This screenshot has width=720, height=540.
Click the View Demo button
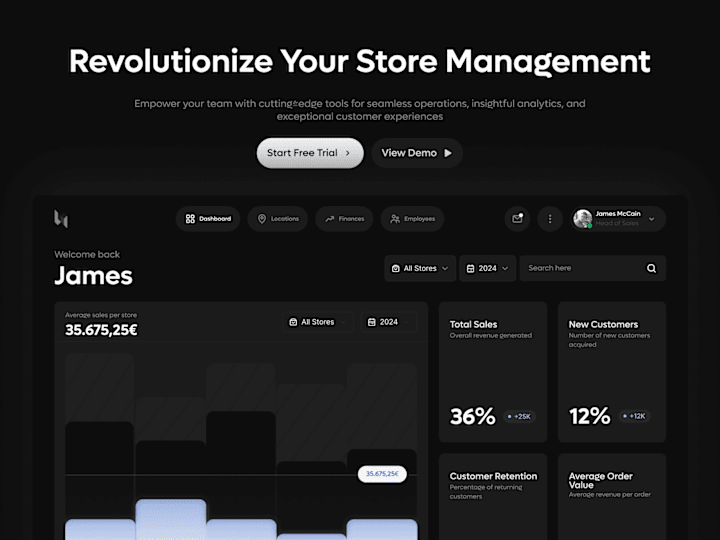[416, 153]
